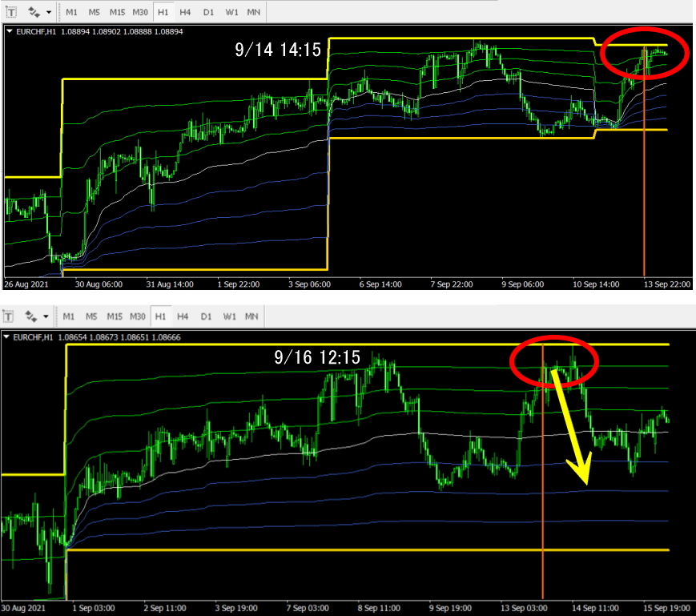The width and height of the screenshot is (696, 616).
Task: Click the '2 Sep 11:00' time axis label
Action: (165, 608)
